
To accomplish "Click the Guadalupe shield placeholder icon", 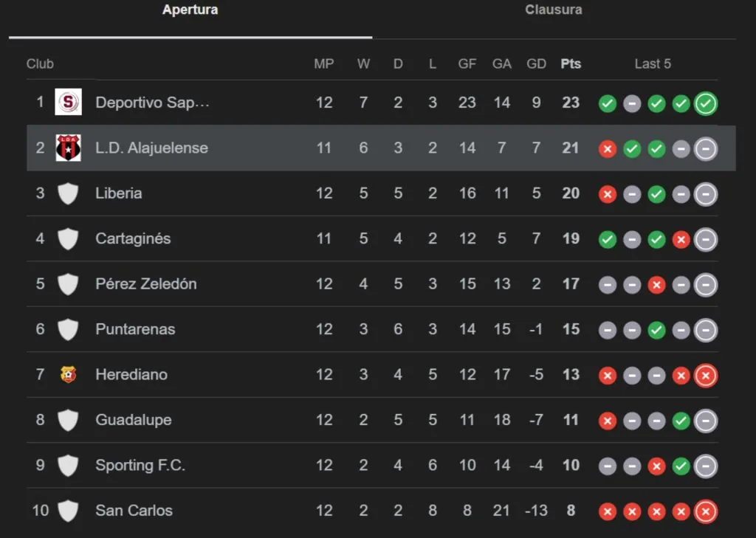I will point(69,421).
